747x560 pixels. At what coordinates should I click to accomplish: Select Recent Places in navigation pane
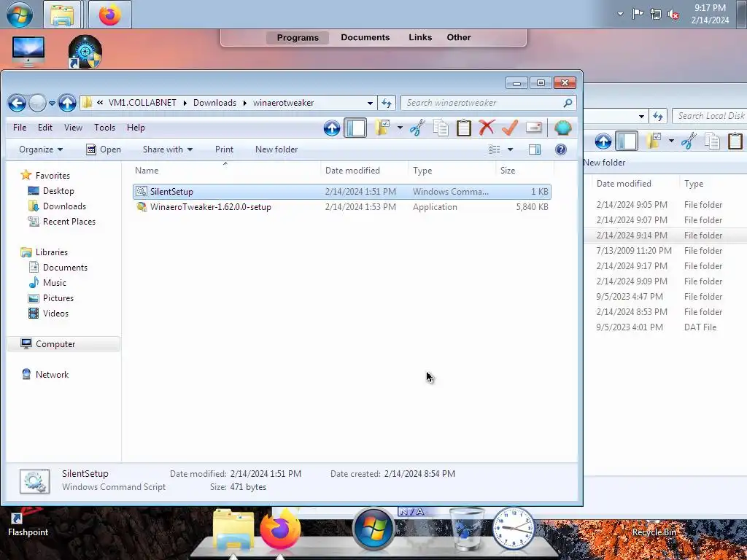pyautogui.click(x=62, y=222)
